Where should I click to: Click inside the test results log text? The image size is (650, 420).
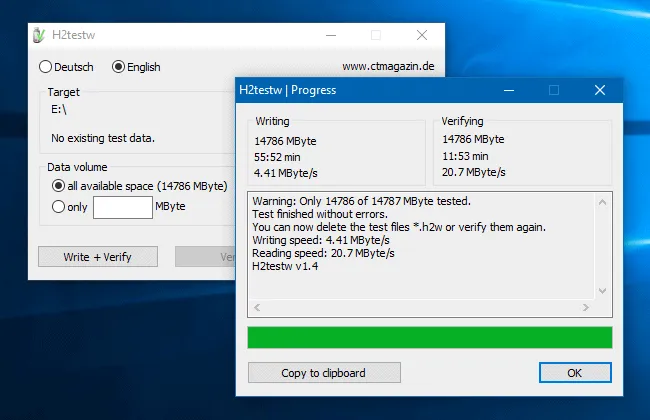400,240
